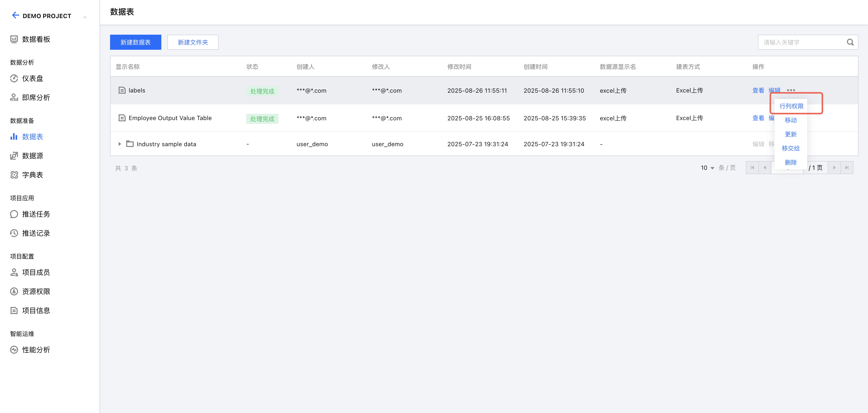Select 移交给 in the dropdown menu

click(x=791, y=148)
